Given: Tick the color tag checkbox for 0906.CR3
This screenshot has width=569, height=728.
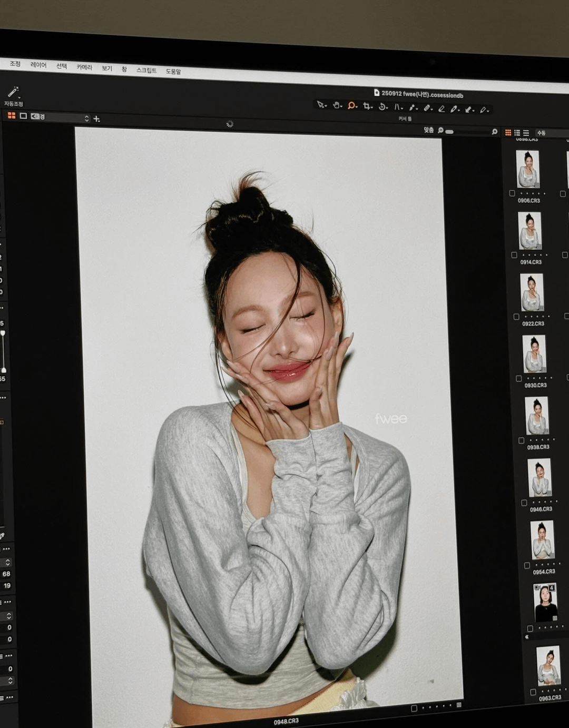Looking at the screenshot, I should [x=512, y=193].
